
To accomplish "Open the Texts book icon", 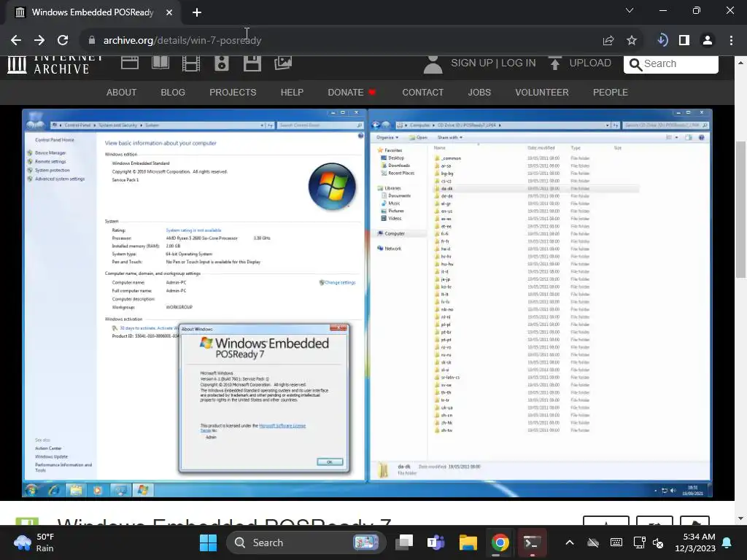I will tap(160, 63).
